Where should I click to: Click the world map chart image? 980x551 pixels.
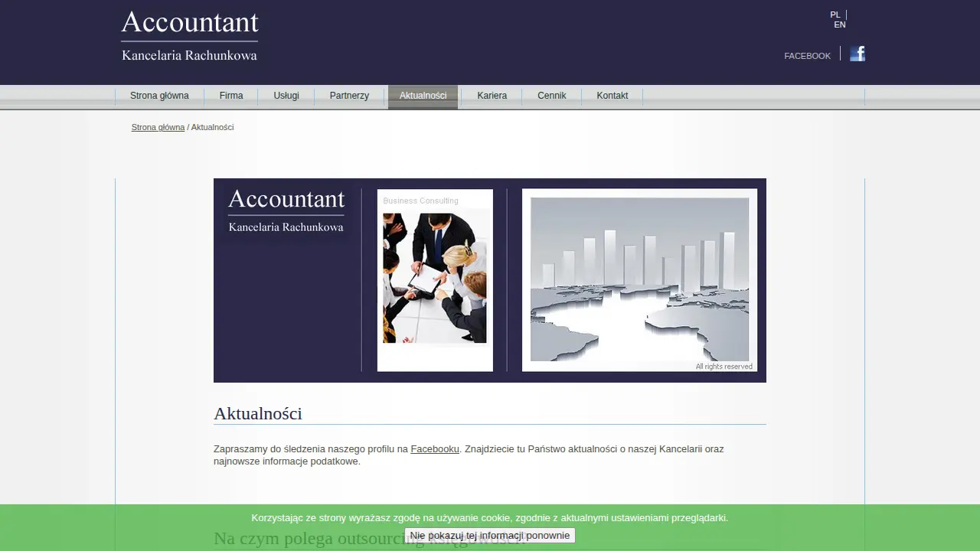pyautogui.click(x=639, y=279)
